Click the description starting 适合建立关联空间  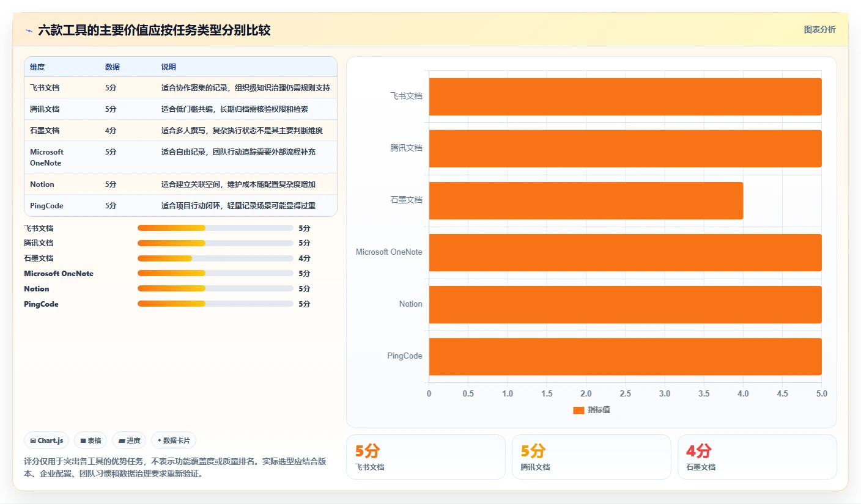click(x=238, y=184)
